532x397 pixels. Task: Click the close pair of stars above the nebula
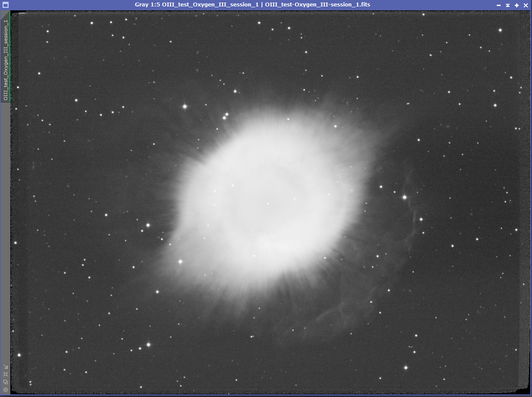[225, 116]
